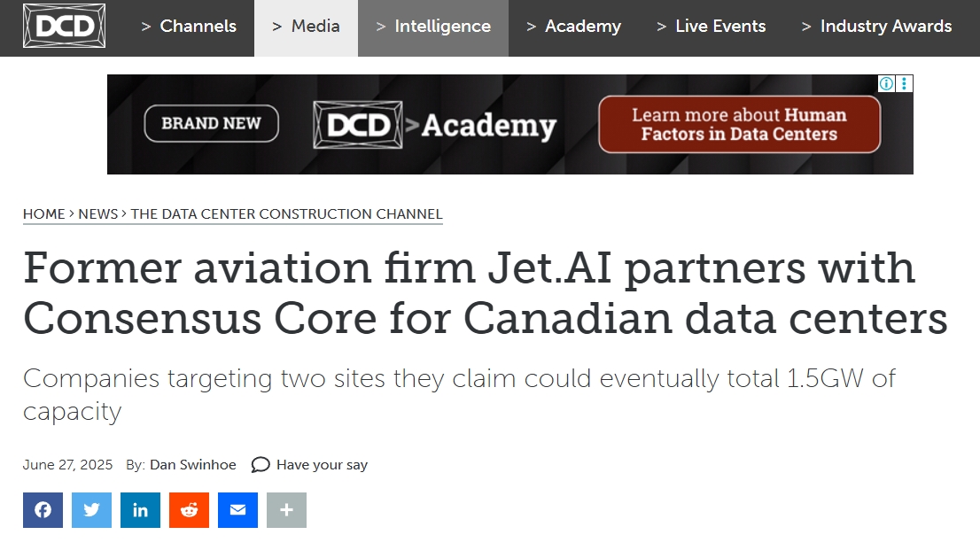Open the Intelligence menu tab

[433, 27]
